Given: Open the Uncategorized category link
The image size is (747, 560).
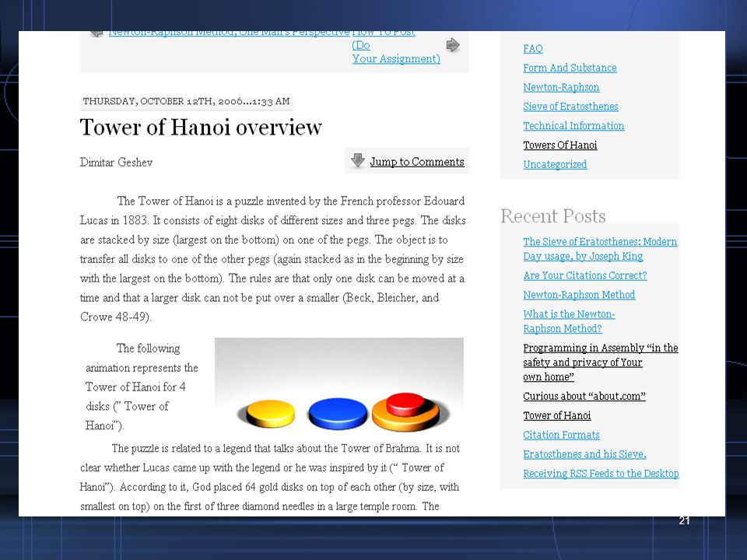Looking at the screenshot, I should [555, 164].
